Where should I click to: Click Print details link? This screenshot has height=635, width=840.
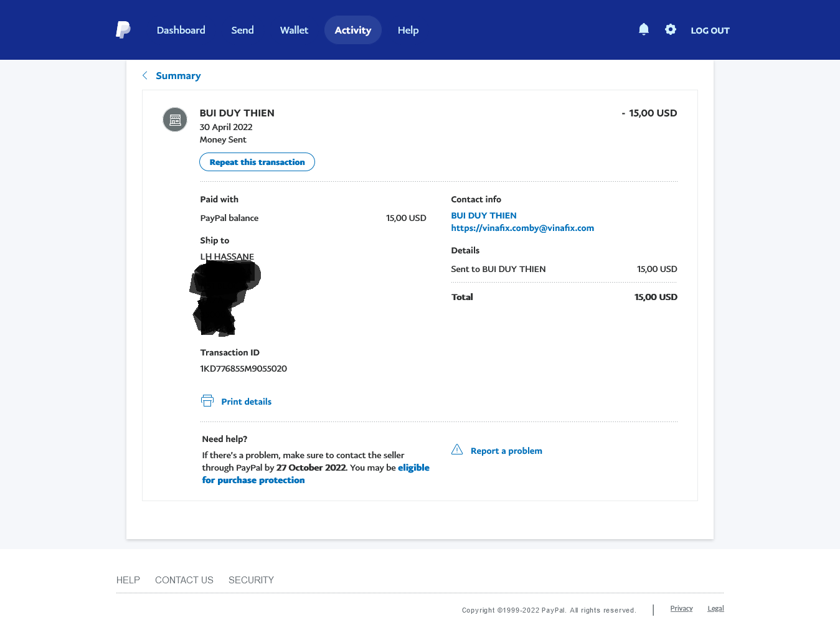[246, 402]
